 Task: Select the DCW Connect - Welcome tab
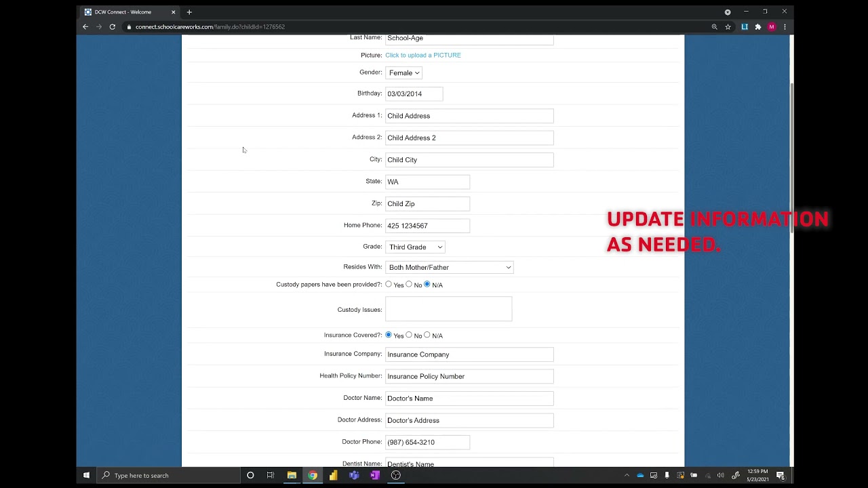point(130,12)
